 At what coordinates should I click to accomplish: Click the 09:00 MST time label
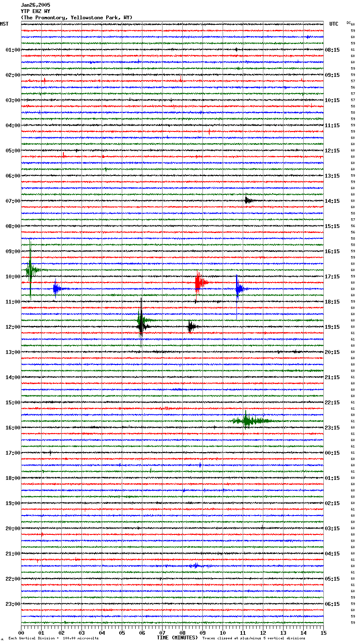(13, 251)
